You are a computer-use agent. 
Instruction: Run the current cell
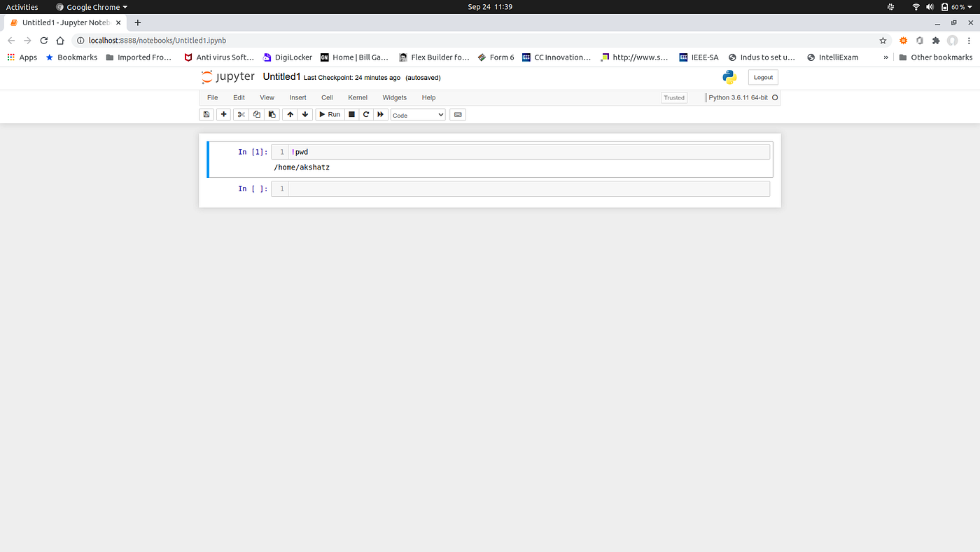(x=329, y=114)
